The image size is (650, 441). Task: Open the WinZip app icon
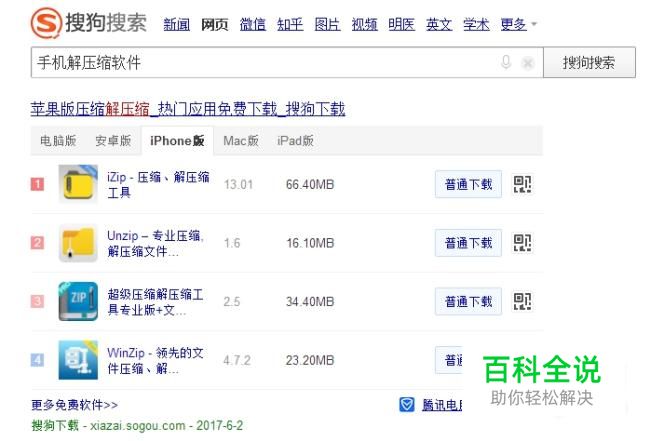[78, 360]
